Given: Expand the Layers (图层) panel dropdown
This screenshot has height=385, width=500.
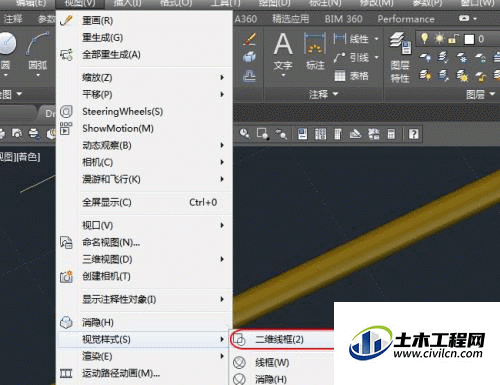Looking at the screenshot, I should pos(492,94).
